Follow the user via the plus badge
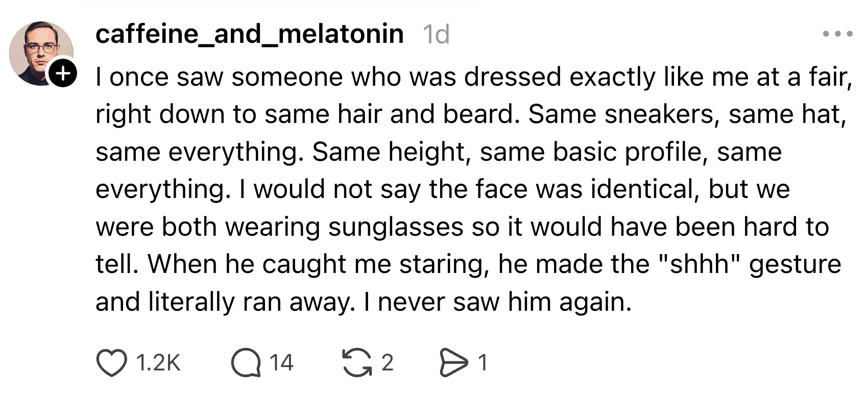This screenshot has width=868, height=399. pyautogui.click(x=63, y=74)
